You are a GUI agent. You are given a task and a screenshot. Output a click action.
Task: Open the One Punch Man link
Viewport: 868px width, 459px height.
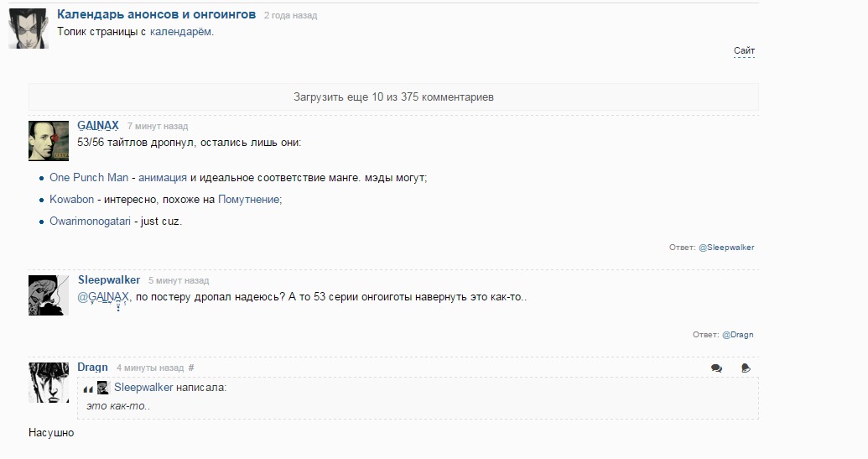point(89,178)
